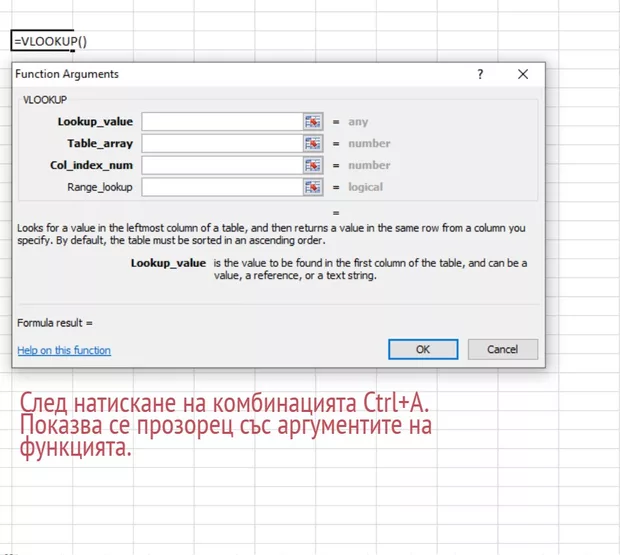Click the 'any' type hint text
620x555 pixels.
point(358,122)
